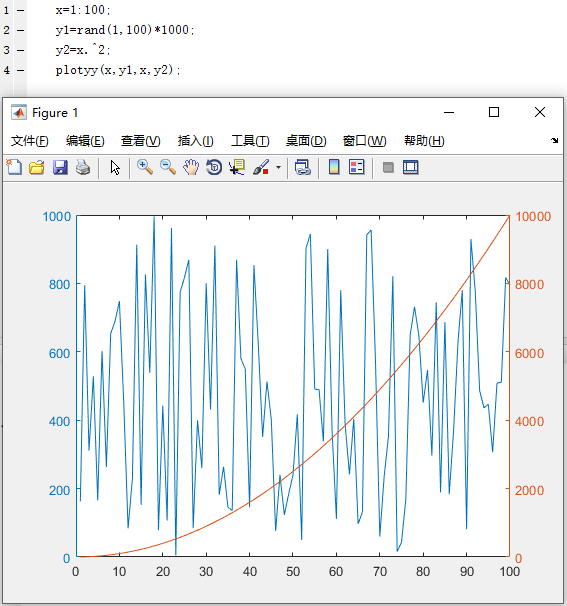The image size is (567, 606).
Task: Open the 文件(F) menu
Action: tap(29, 141)
